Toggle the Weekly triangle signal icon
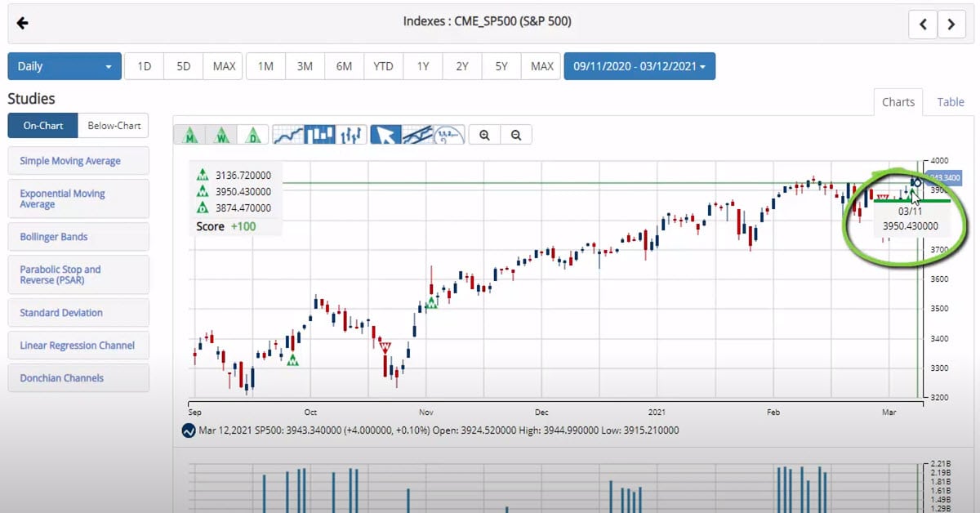The image size is (980, 513). tap(221, 135)
